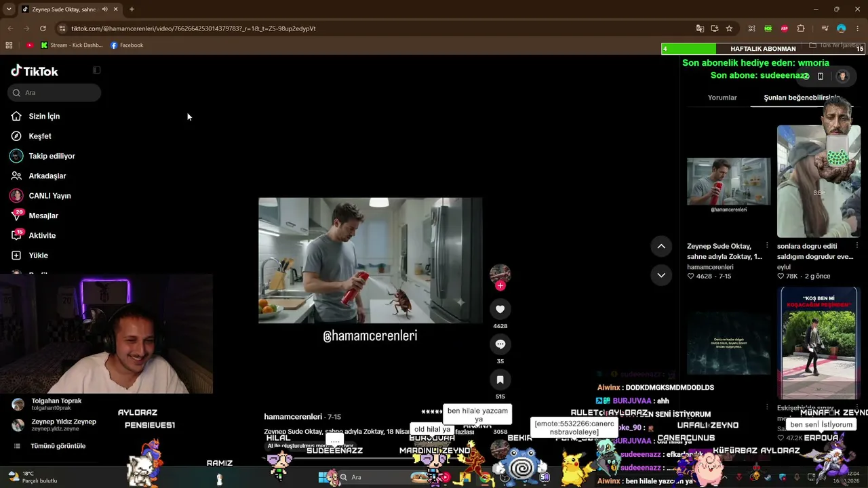The width and height of the screenshot is (868, 488).
Task: Open the creator avatar beside the video
Action: click(x=500, y=274)
